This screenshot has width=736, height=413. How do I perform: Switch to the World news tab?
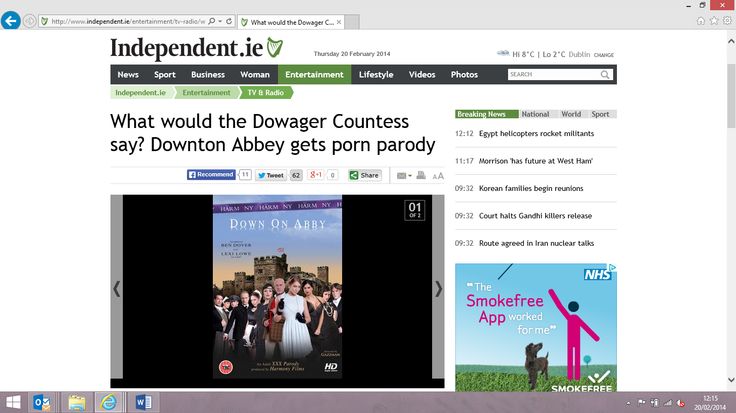coord(571,114)
